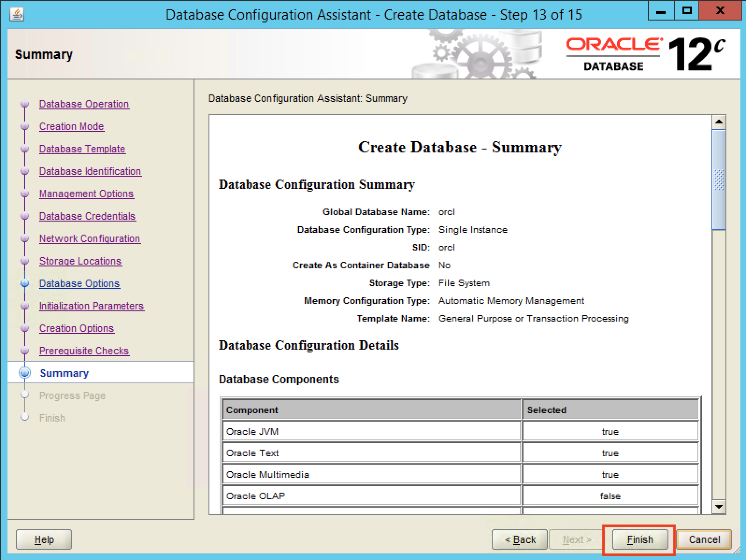Viewport: 746px width, 560px height.
Task: Click the Back button
Action: (520, 539)
